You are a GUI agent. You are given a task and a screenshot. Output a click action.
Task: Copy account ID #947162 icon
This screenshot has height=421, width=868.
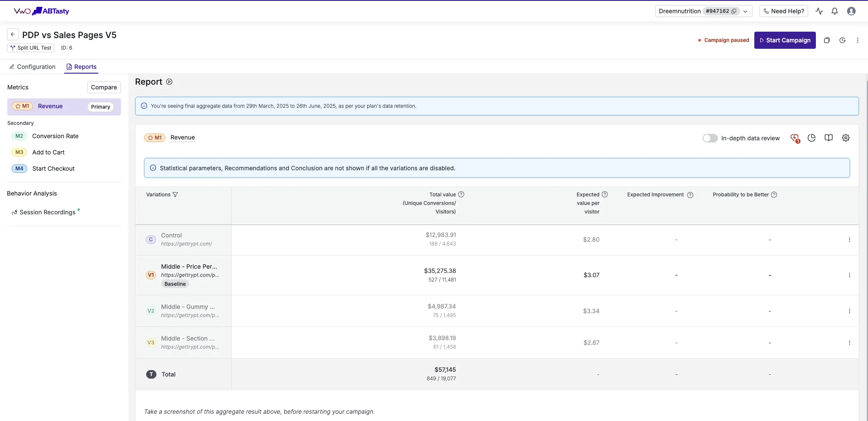(734, 11)
